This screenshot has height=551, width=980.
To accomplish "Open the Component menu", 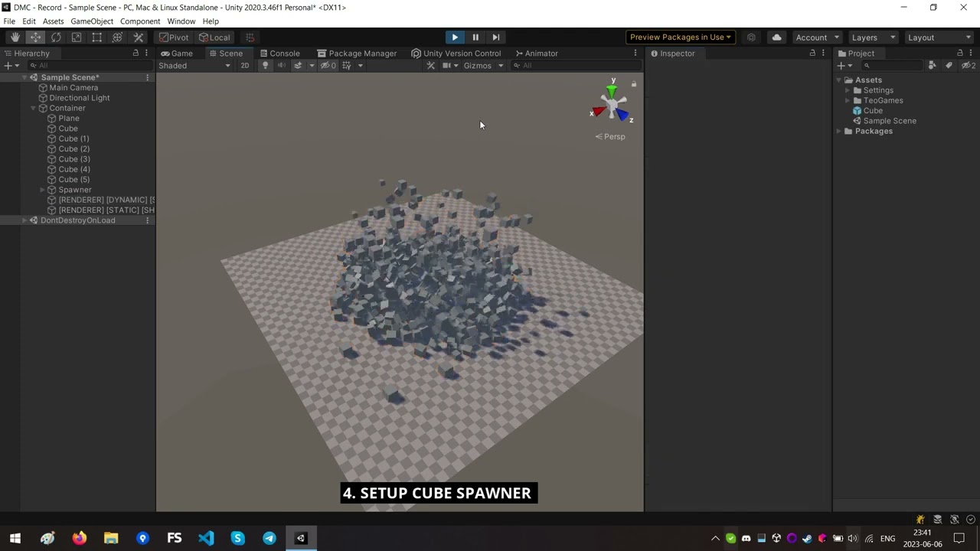I will (140, 21).
